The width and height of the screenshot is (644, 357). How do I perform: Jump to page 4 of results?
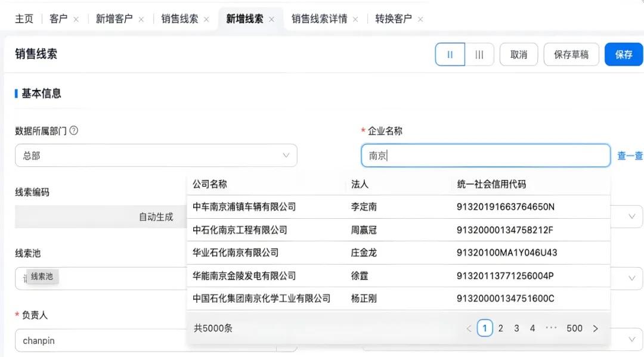click(532, 328)
